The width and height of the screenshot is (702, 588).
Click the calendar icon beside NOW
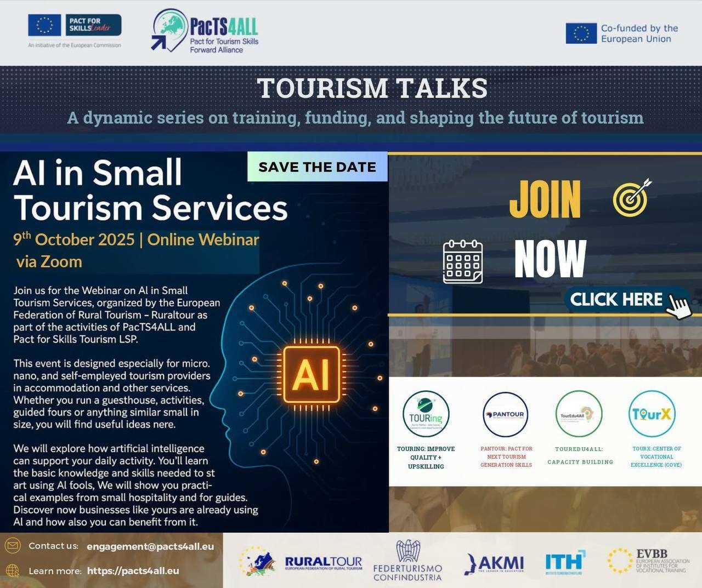tap(462, 261)
